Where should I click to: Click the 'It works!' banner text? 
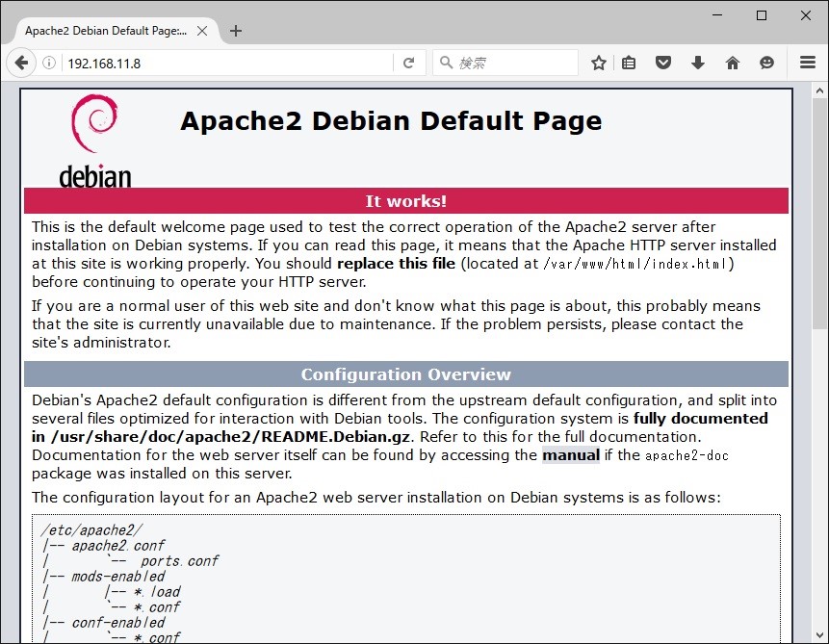[406, 201]
